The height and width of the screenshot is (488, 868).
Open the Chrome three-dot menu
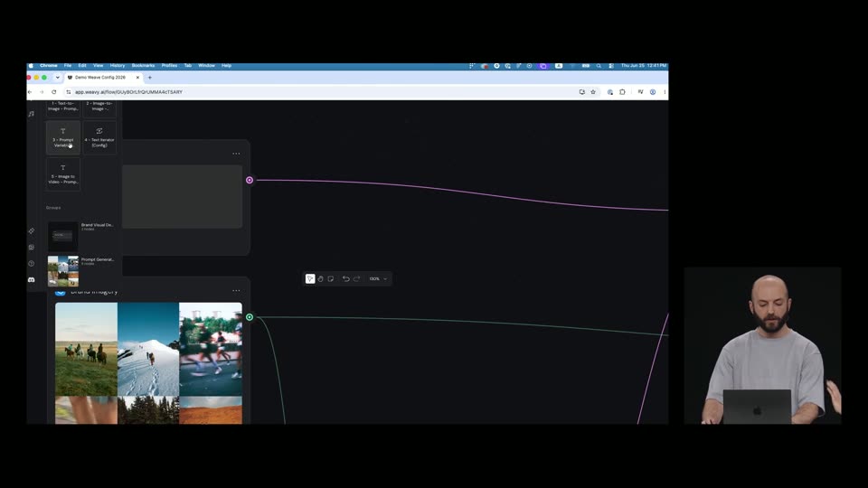pyautogui.click(x=665, y=92)
